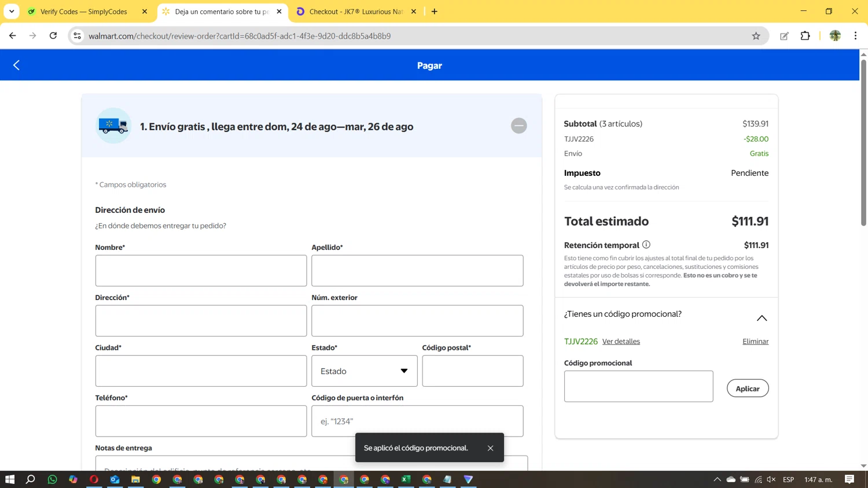868x488 pixels.
Task: Close the Checkout JK7 tab
Action: 413,12
